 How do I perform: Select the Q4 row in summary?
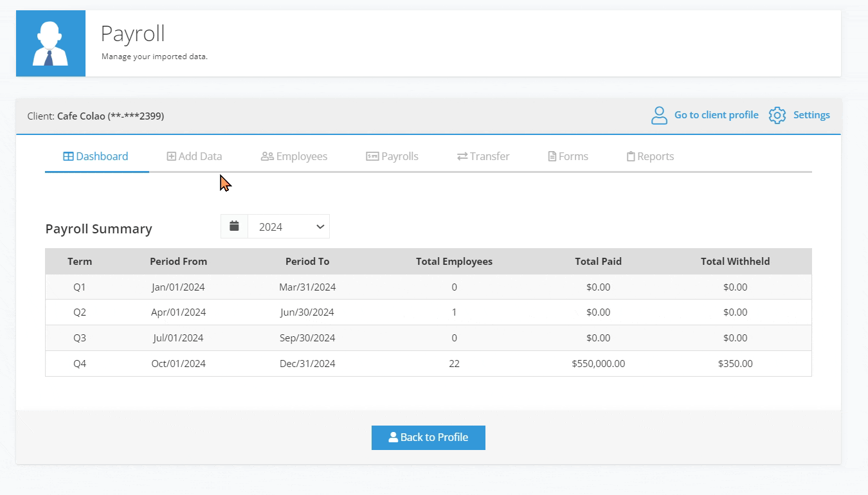(80, 364)
